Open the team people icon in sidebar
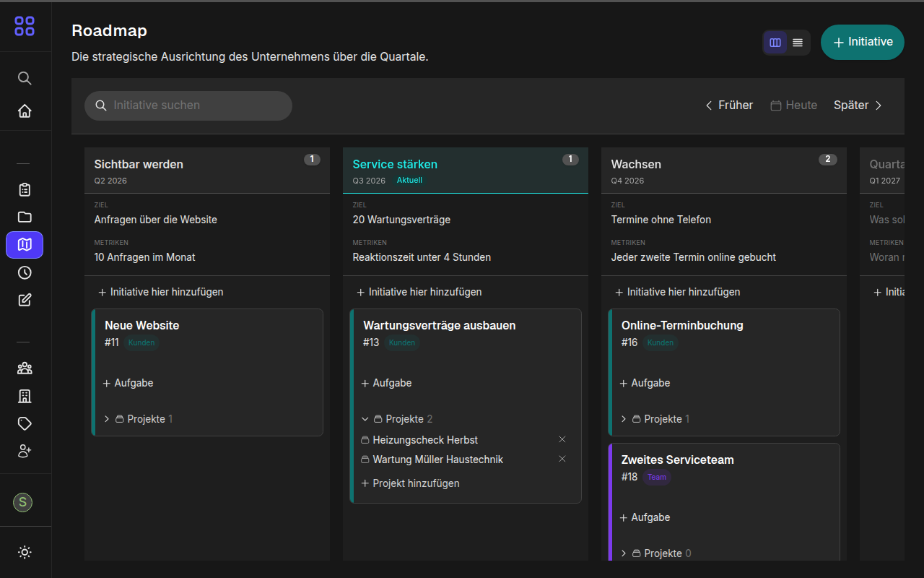Viewport: 924px width, 578px height. point(25,368)
